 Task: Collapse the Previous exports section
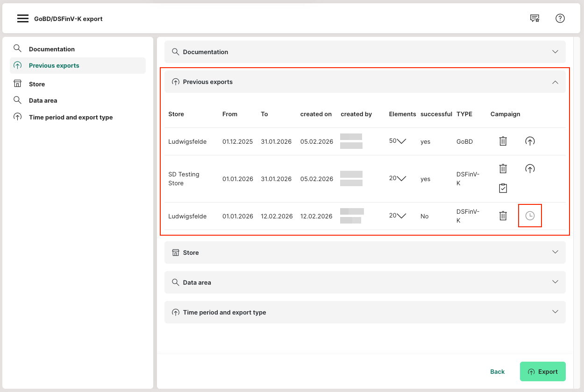(555, 82)
